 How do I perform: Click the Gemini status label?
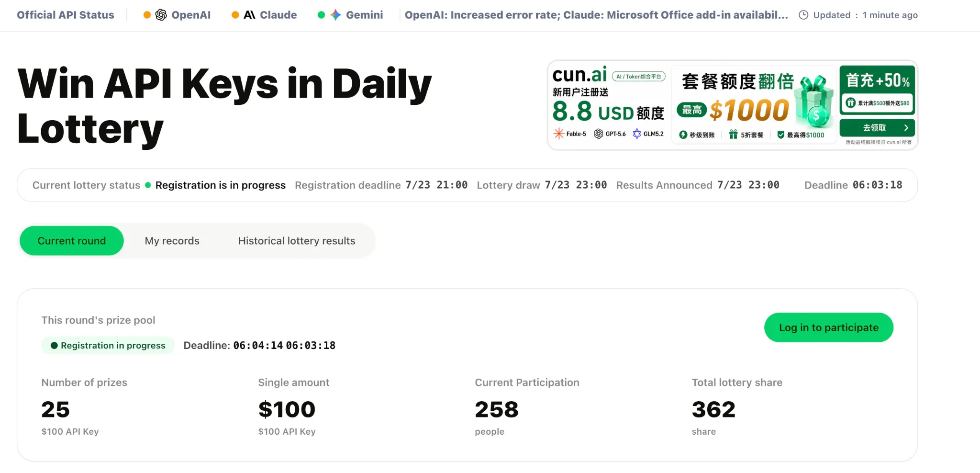(365, 15)
